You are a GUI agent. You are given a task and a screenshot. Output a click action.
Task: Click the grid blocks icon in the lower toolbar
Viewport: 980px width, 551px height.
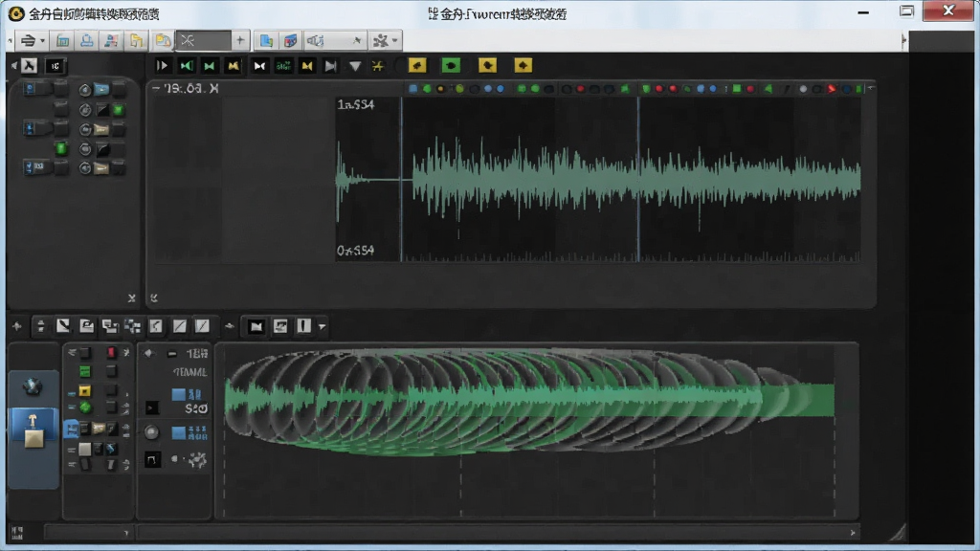point(132,326)
